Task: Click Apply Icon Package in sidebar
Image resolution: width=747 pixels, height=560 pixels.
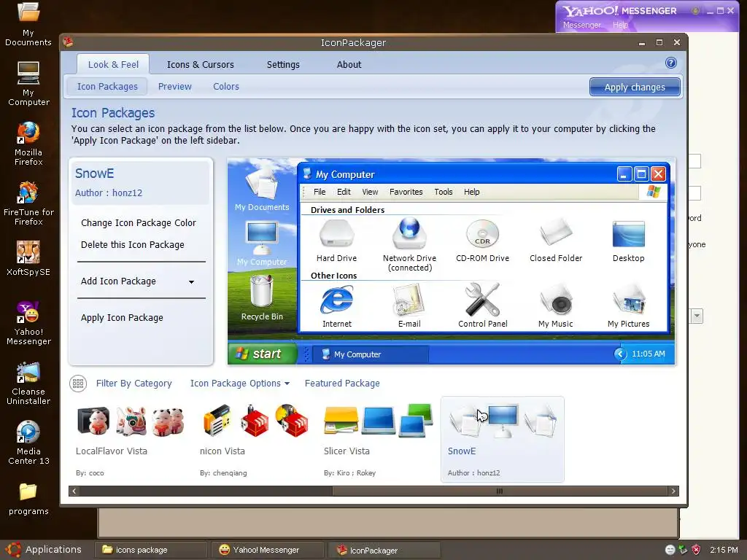Action: coord(122,318)
